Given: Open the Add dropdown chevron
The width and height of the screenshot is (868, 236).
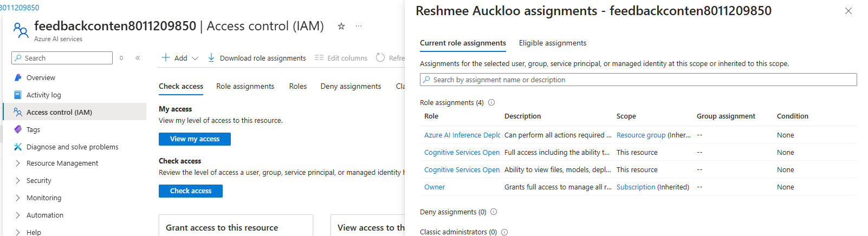Looking at the screenshot, I should pos(195,58).
